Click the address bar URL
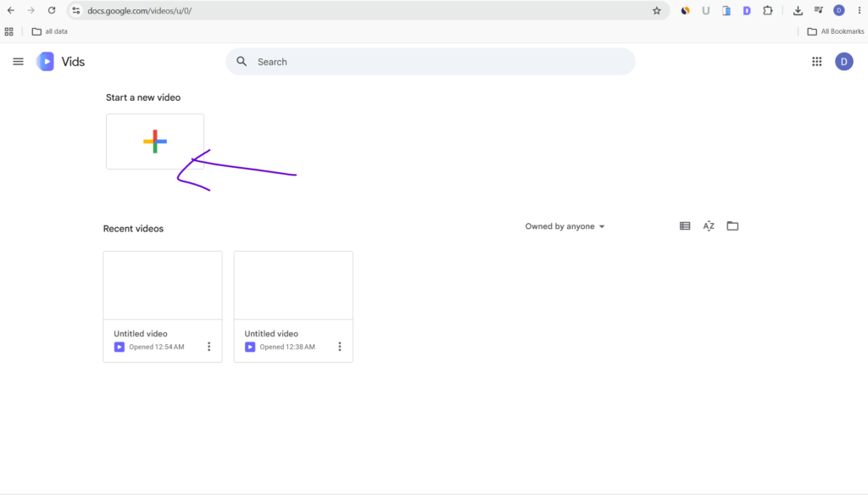The width and height of the screenshot is (868, 495). 140,10
